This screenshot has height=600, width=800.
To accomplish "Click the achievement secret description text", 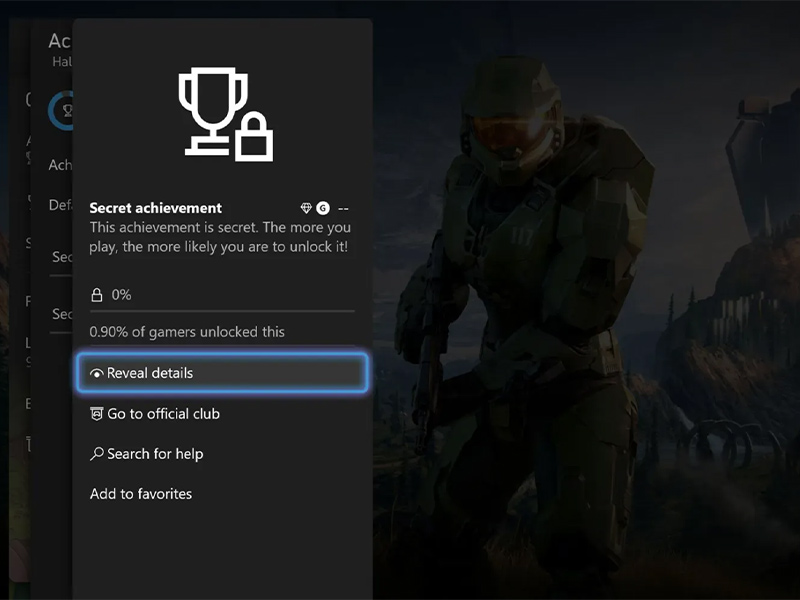I will point(220,237).
